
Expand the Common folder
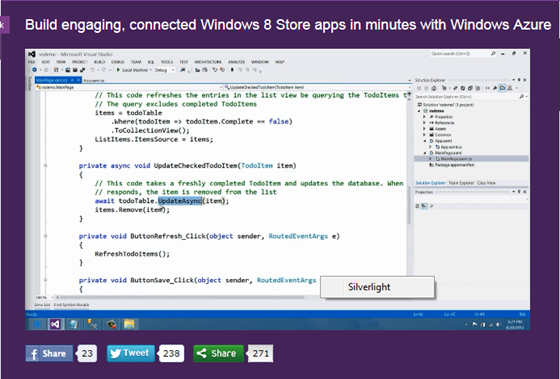tap(424, 135)
